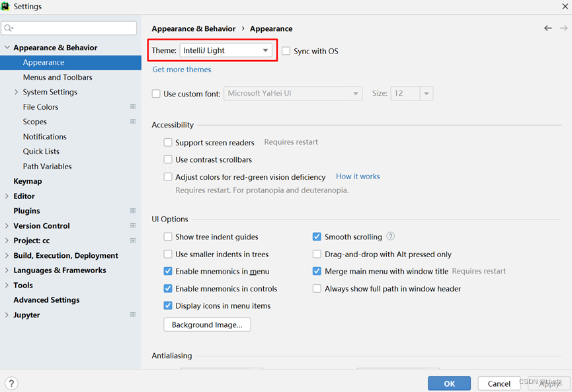
Task: Expand Build, Execution, Deployment section
Action: 7,255
